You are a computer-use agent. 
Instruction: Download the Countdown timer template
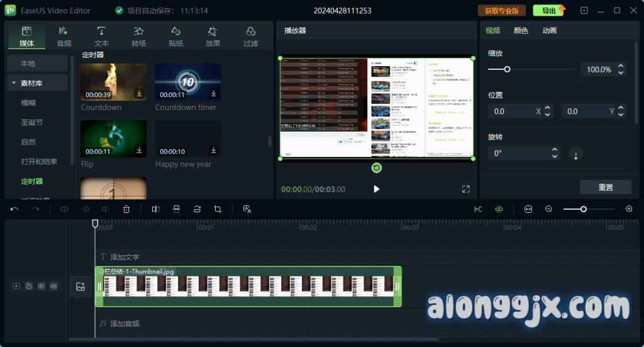[213, 93]
